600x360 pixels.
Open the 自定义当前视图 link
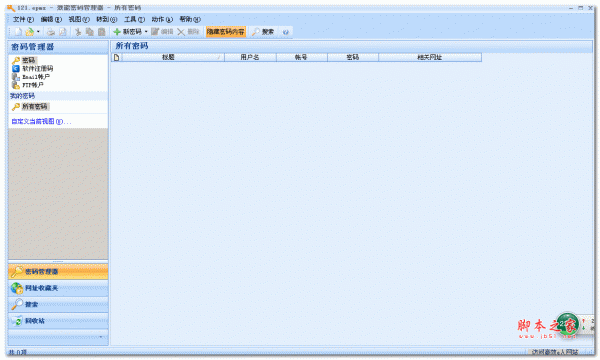click(x=41, y=121)
